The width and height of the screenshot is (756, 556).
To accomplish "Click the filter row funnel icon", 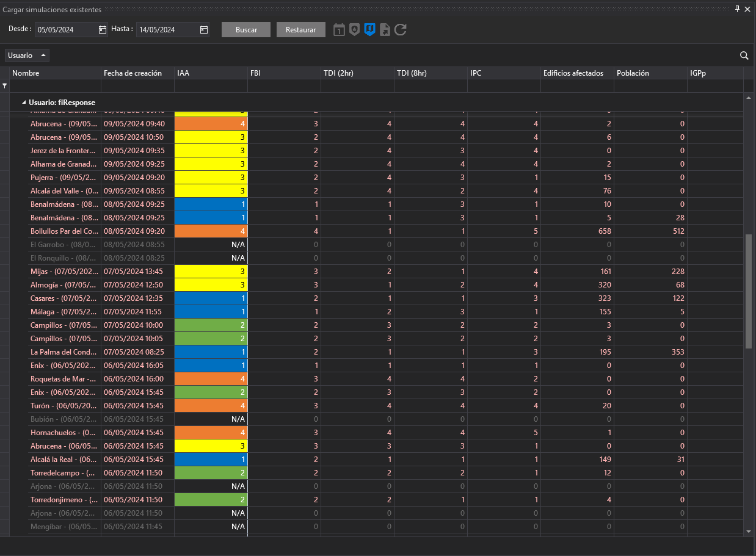I will pos(5,86).
